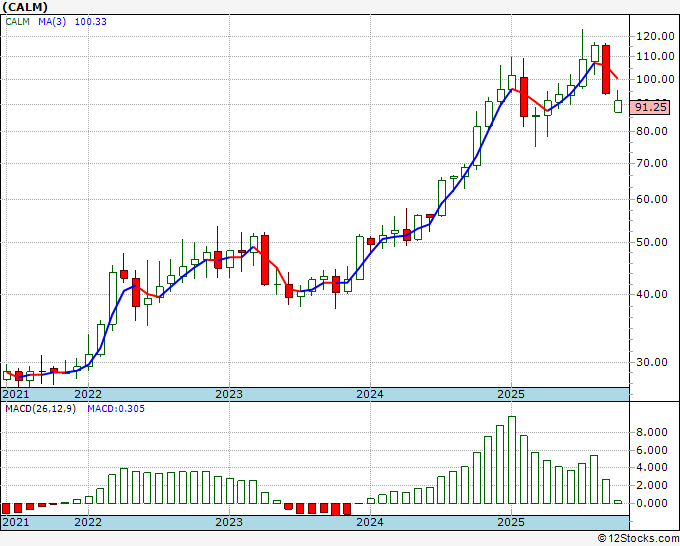The height and width of the screenshot is (546, 680).
Task: Click the latest green candlestick near 91
Action: (x=618, y=106)
